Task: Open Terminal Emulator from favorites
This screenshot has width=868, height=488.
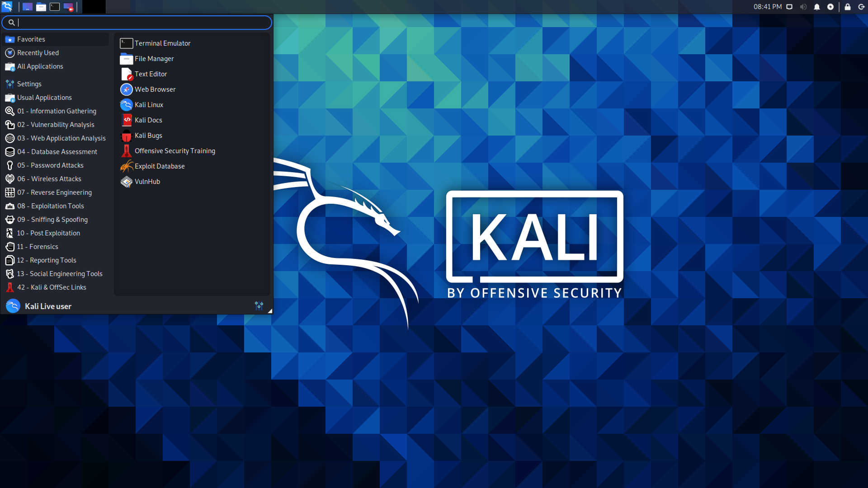Action: 162,43
